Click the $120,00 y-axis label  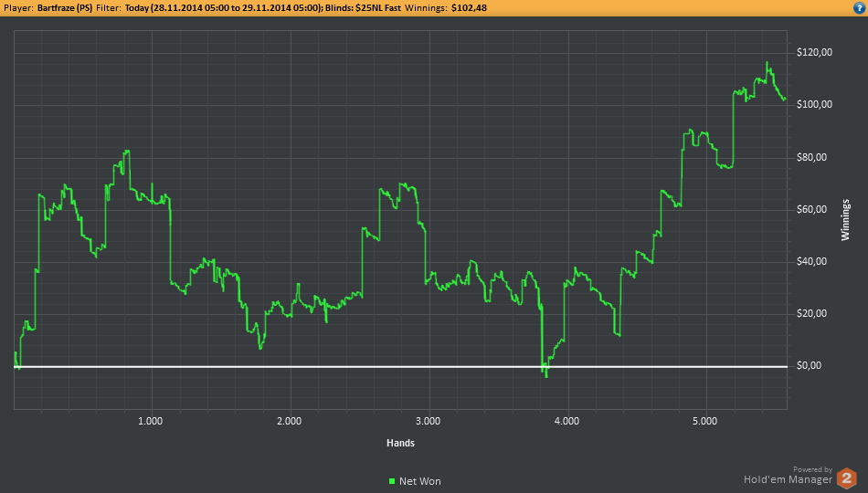(x=814, y=53)
